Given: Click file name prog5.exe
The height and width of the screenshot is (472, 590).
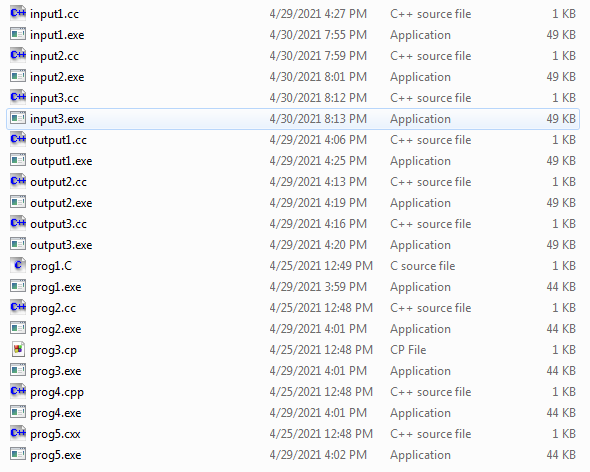Looking at the screenshot, I should click(x=56, y=455).
